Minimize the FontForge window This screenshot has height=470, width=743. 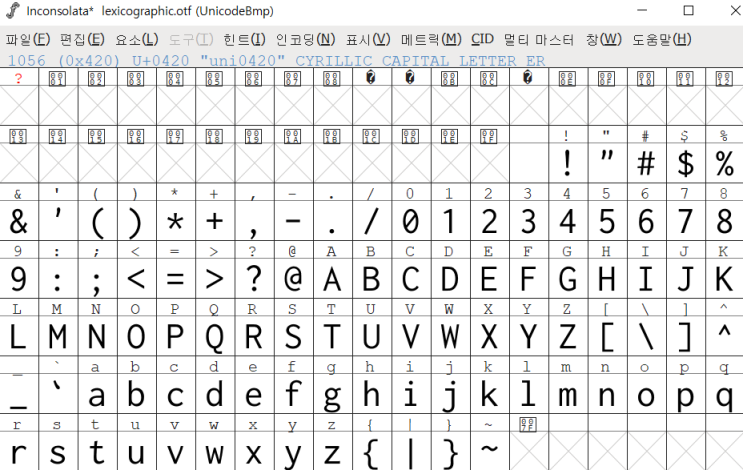642,10
